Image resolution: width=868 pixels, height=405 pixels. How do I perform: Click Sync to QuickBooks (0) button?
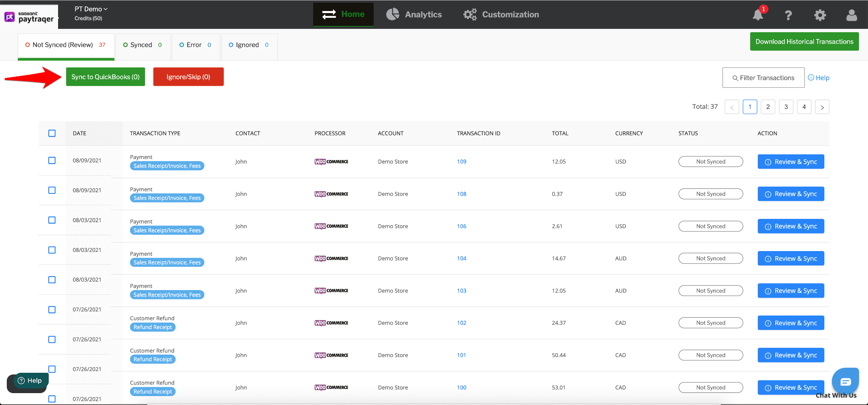point(106,77)
